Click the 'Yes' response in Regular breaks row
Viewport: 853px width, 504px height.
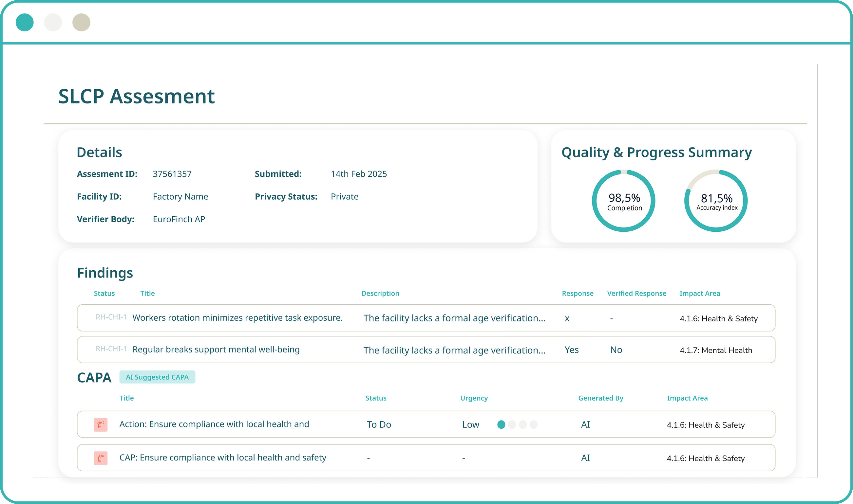click(572, 350)
